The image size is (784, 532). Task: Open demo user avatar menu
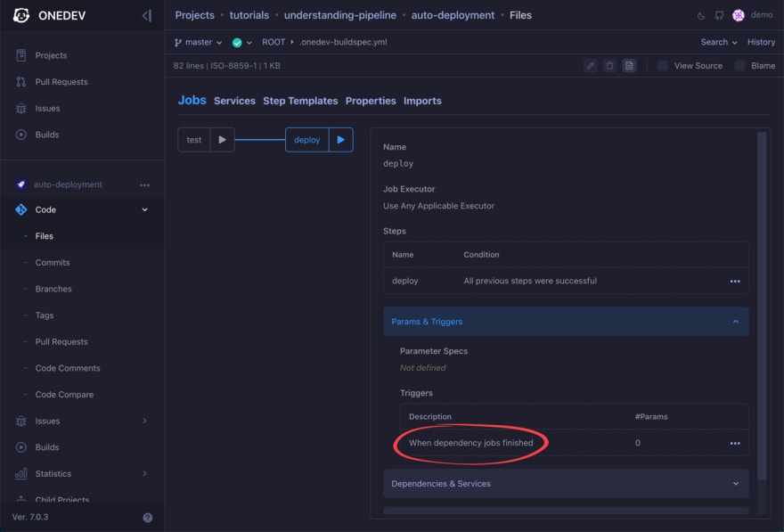click(x=738, y=15)
